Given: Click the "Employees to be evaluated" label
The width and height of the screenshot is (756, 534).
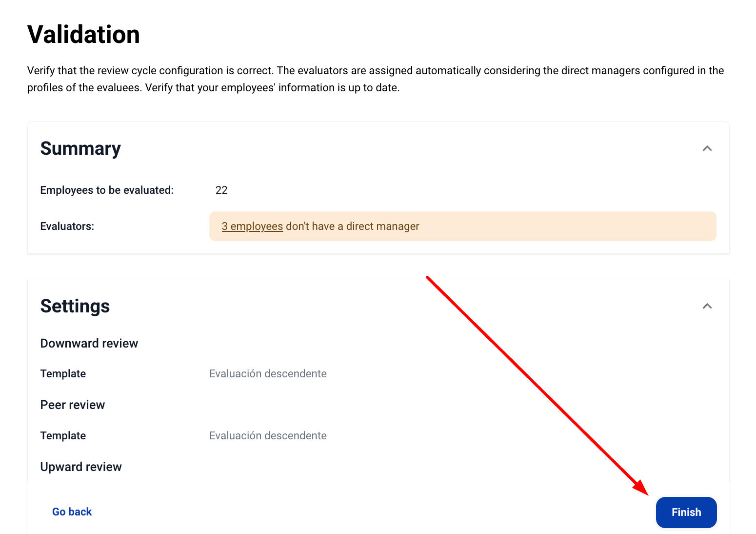Looking at the screenshot, I should (x=107, y=190).
